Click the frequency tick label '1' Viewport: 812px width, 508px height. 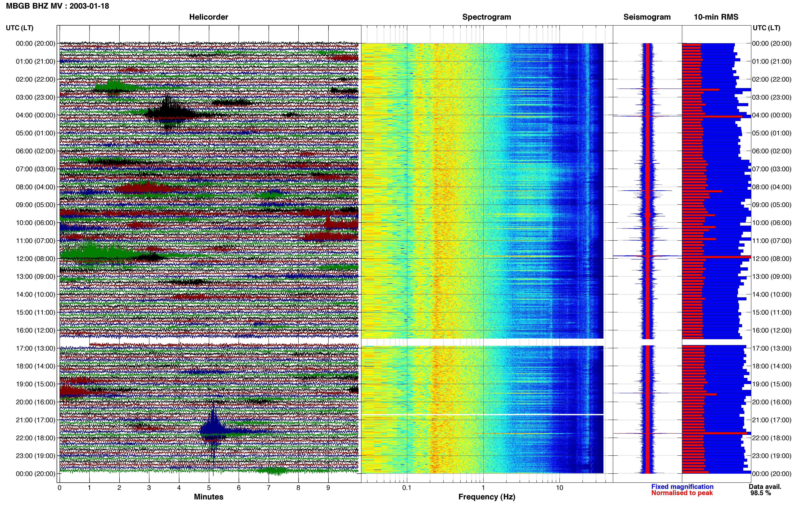[x=483, y=488]
